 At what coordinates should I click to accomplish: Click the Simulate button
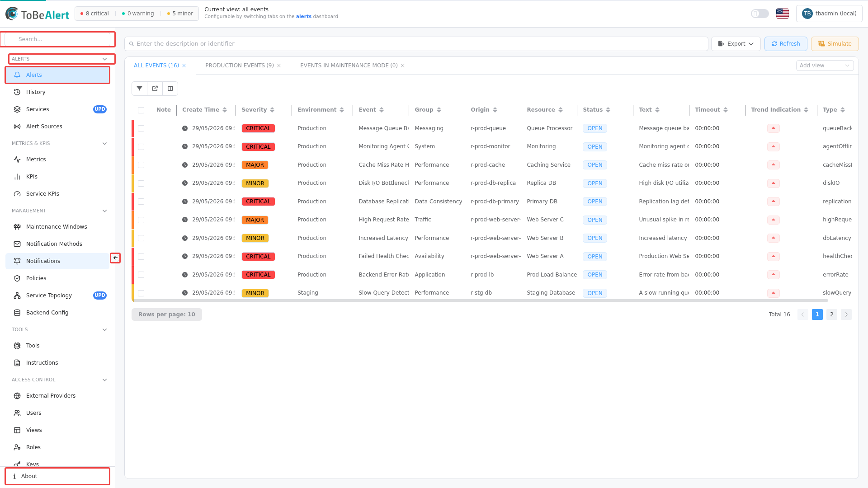coord(835,44)
